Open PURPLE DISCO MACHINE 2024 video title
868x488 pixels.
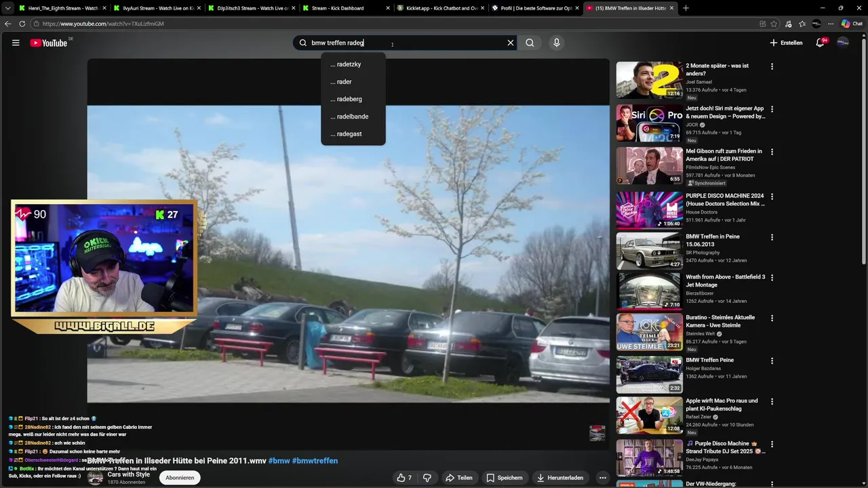(x=725, y=200)
